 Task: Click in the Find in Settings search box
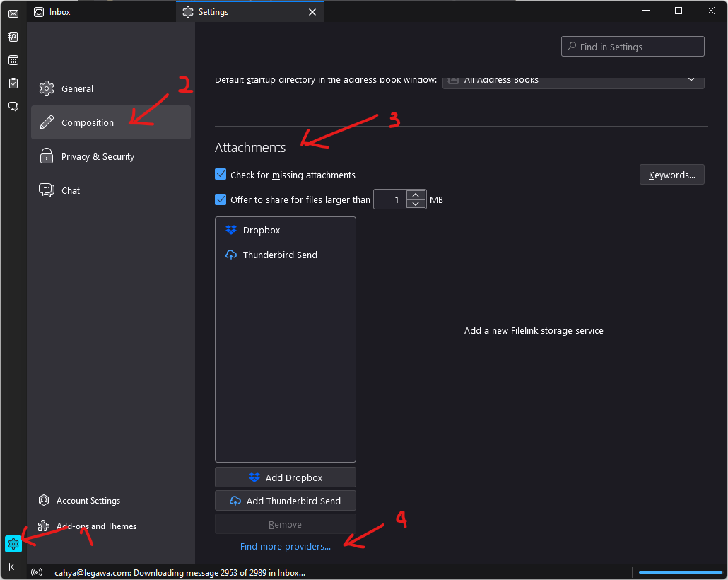point(640,47)
